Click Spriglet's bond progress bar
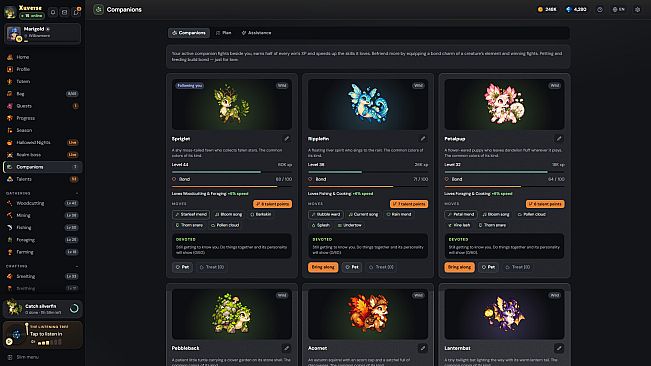This screenshot has width=651, height=366. pyautogui.click(x=232, y=186)
